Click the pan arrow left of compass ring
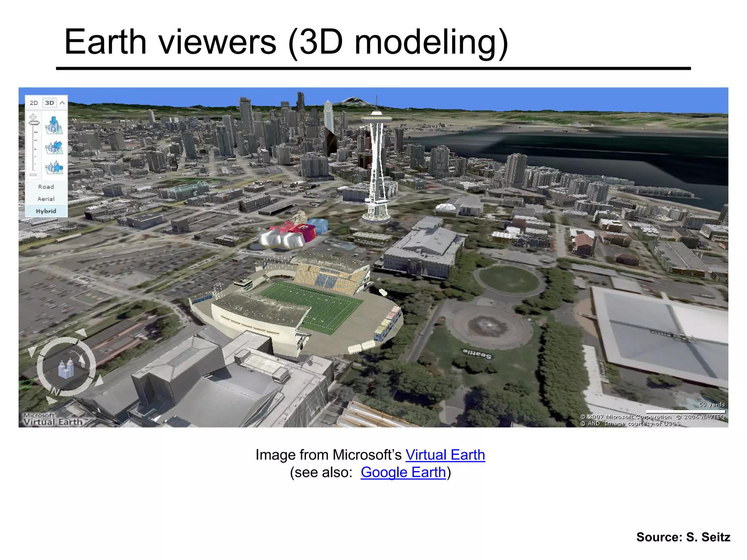Image resolution: width=747 pixels, height=560 pixels. [32, 352]
